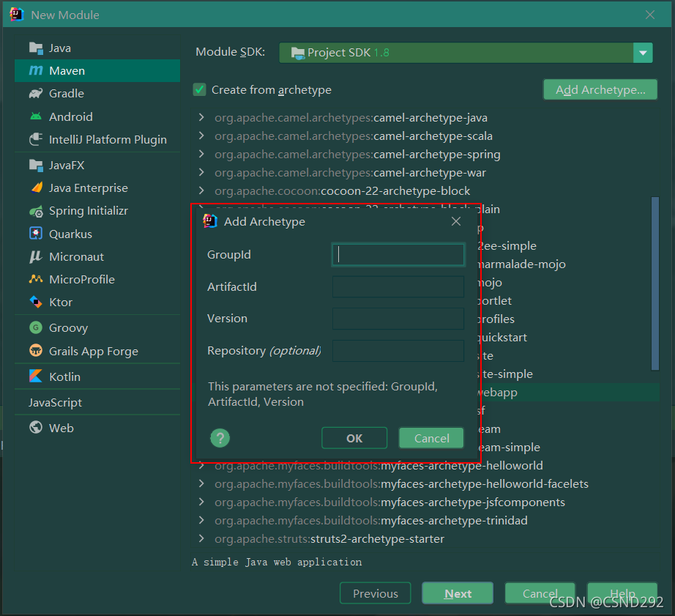This screenshot has width=675, height=616.
Task: Click the Help button
Action: (x=622, y=593)
